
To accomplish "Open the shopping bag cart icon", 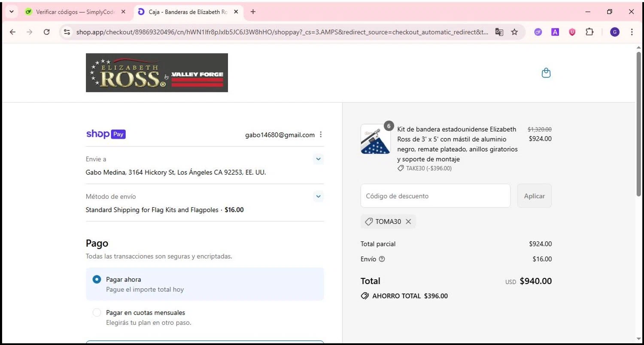I will (546, 73).
